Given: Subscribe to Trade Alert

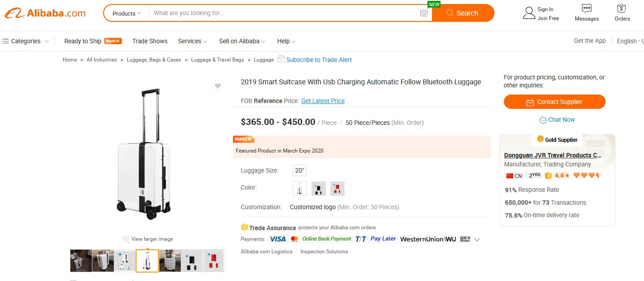Looking at the screenshot, I should click(x=319, y=59).
